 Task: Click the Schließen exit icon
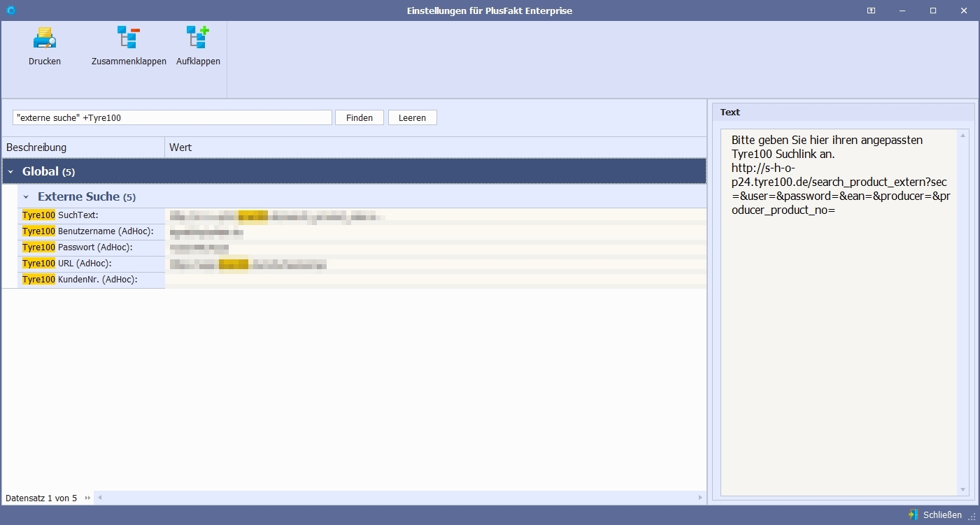coord(913,515)
